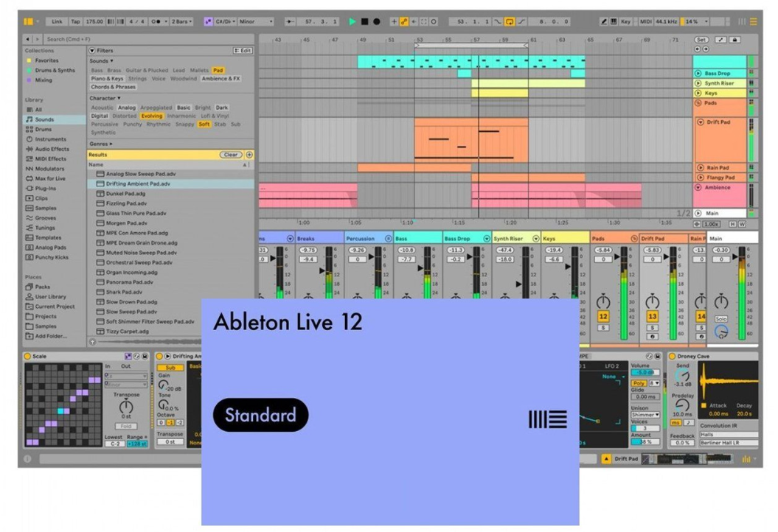Click track activator 13 on Drift Pad

coord(652,316)
